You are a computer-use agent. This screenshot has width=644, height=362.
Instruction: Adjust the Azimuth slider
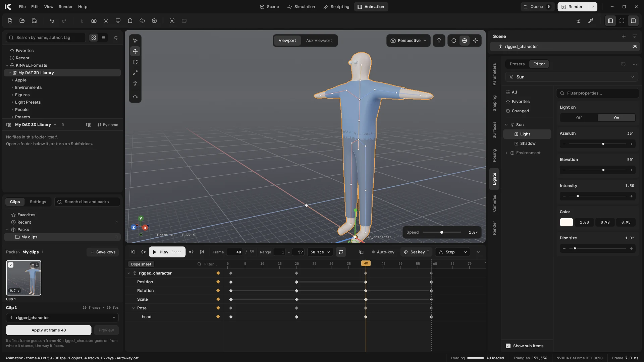[598, 144]
